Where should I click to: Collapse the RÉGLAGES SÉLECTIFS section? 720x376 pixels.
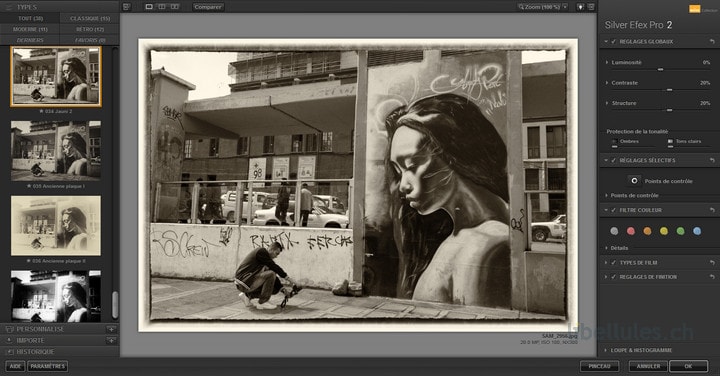coord(606,161)
